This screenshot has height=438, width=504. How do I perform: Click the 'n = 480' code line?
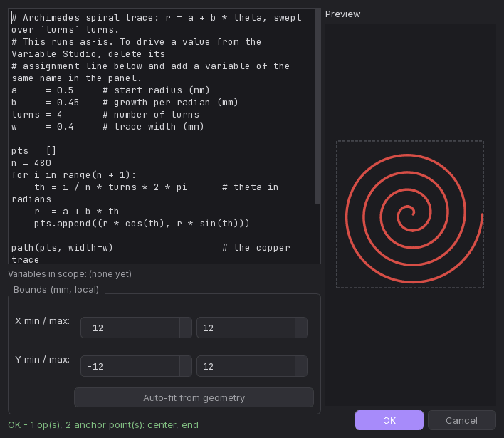[x=31, y=163]
